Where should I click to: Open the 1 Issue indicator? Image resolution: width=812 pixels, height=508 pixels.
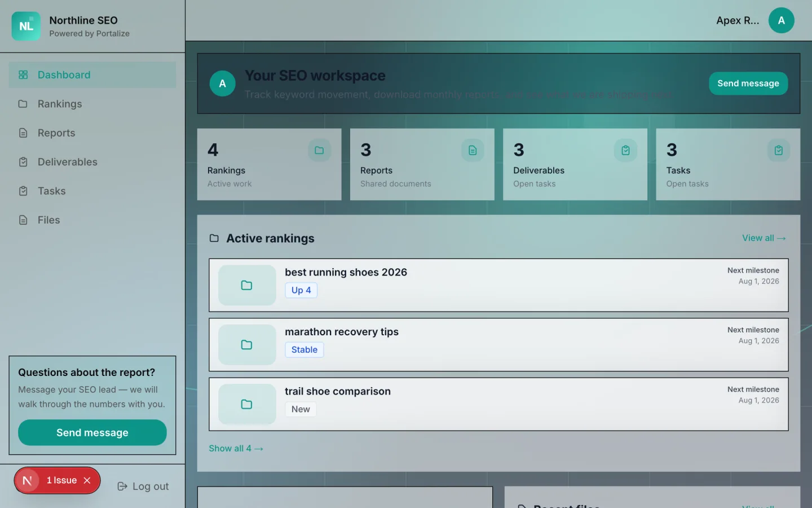[x=61, y=480]
